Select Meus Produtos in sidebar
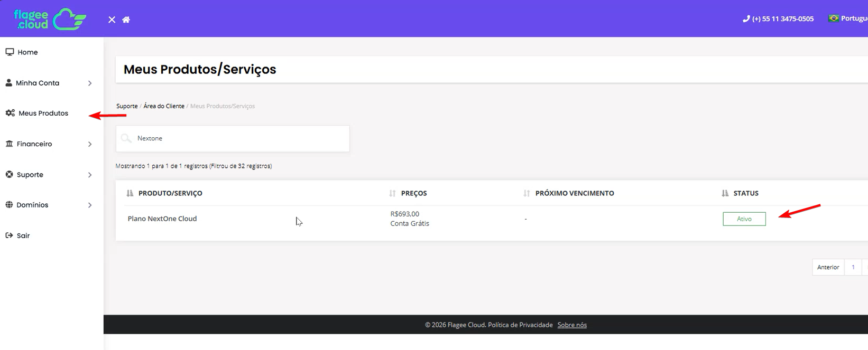868x350 pixels. tap(43, 113)
